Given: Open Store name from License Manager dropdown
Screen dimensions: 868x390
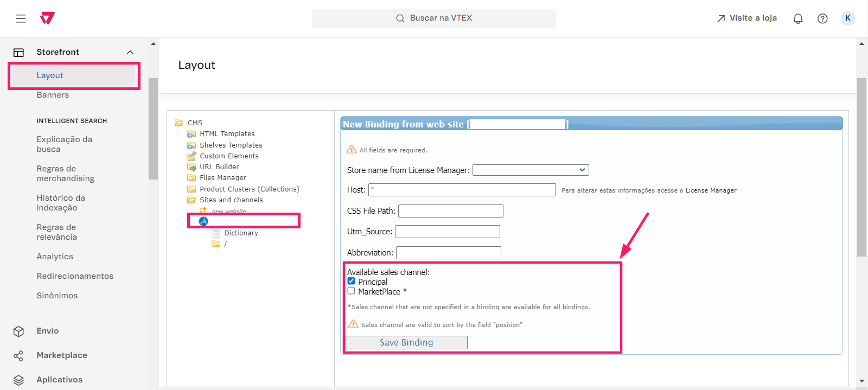Looking at the screenshot, I should point(530,170).
